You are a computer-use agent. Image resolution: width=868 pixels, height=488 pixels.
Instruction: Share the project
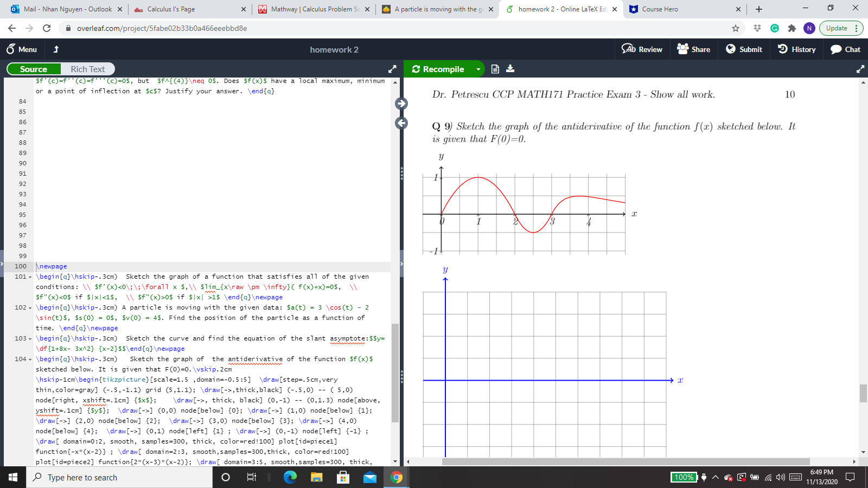[x=693, y=49]
